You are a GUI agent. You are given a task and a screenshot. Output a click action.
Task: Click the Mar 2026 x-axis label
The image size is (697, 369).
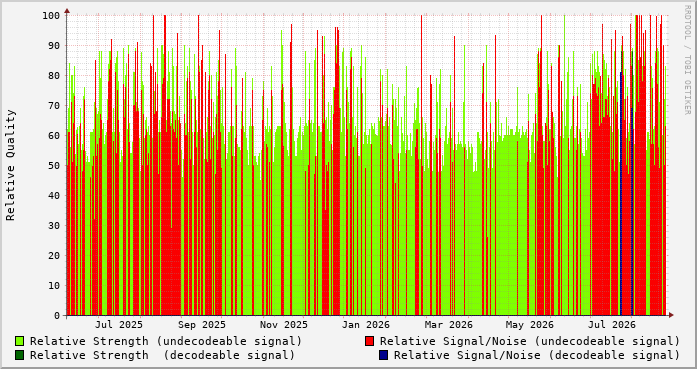click(449, 325)
